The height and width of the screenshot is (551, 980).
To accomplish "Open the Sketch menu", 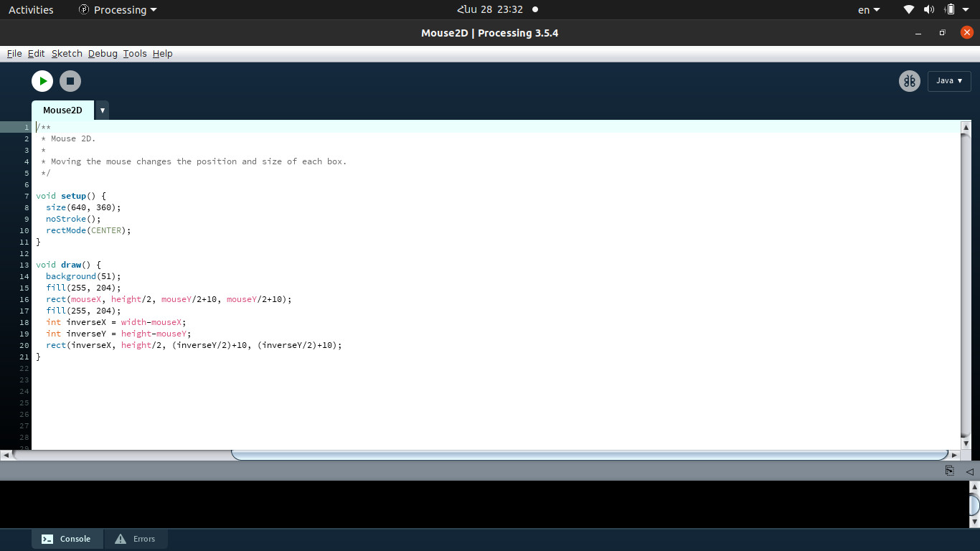I will tap(67, 54).
